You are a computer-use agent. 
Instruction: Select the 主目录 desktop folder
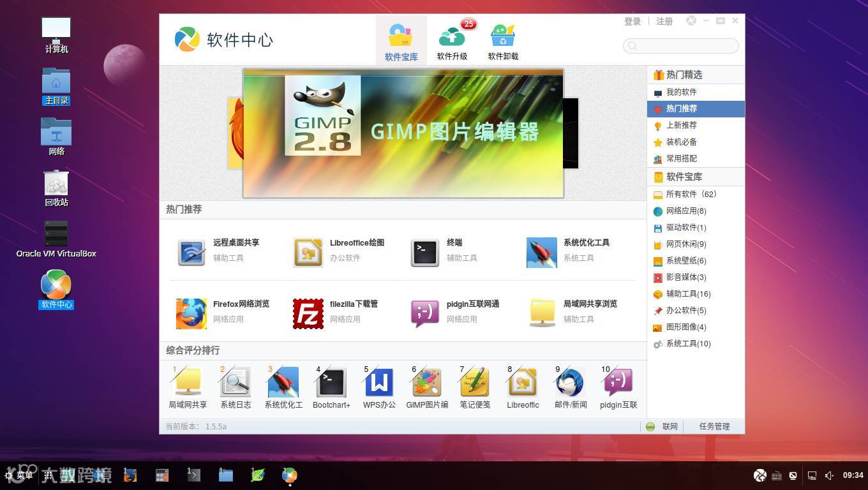pos(56,87)
